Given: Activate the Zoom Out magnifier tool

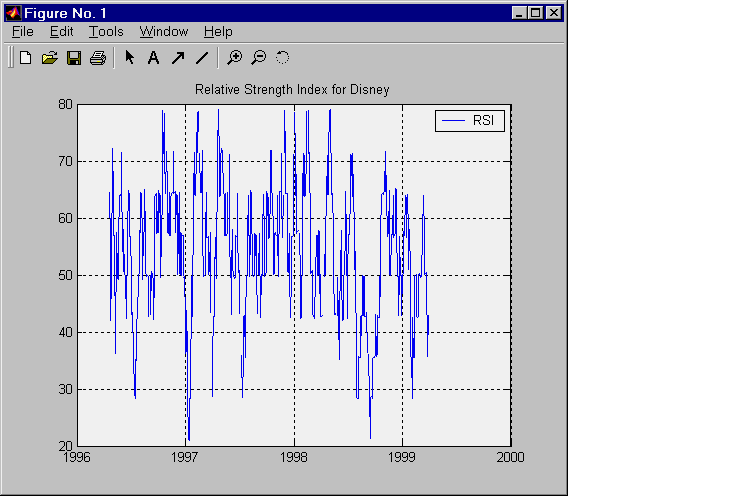Looking at the screenshot, I should 259,58.
